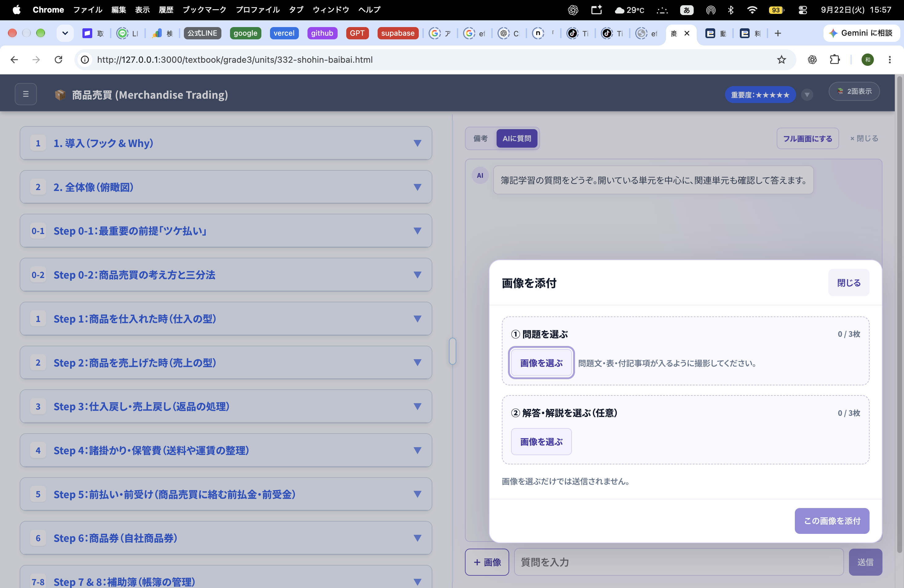Expand Step 2 商品を売上げた時
Image resolution: width=904 pixels, height=588 pixels.
click(226, 362)
